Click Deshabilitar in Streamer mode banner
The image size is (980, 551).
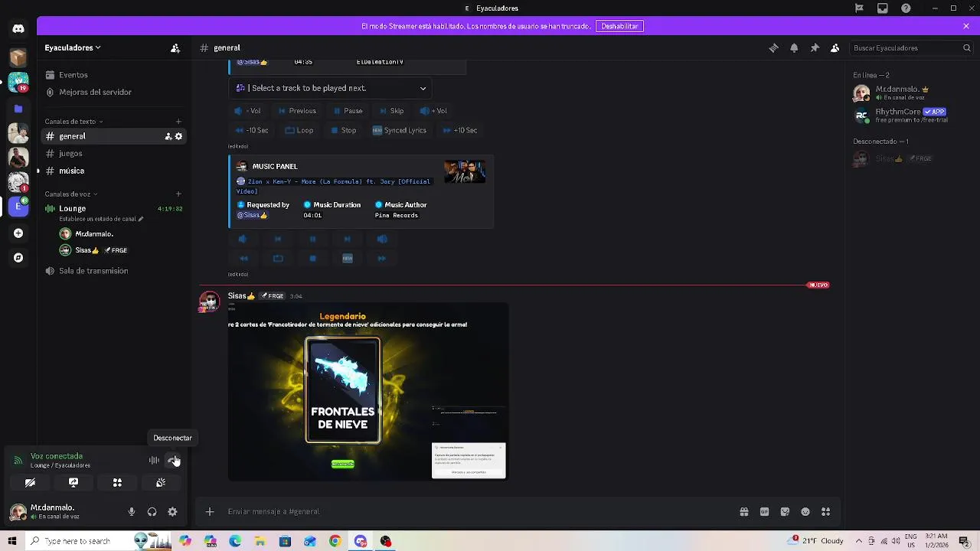click(x=619, y=26)
